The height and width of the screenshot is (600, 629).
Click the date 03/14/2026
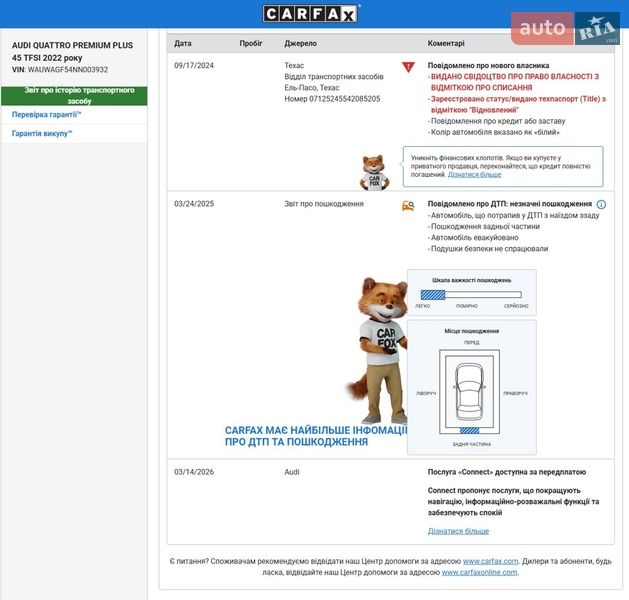point(194,472)
